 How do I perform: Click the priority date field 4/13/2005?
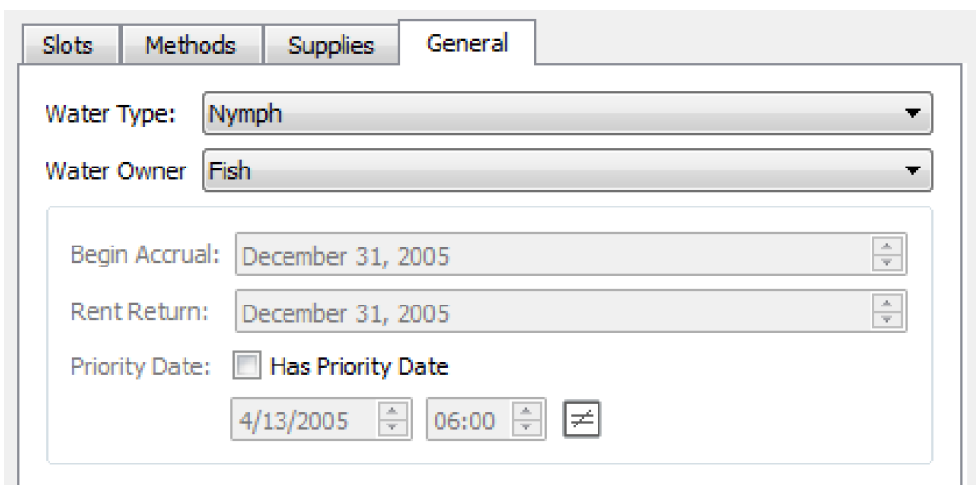303,420
